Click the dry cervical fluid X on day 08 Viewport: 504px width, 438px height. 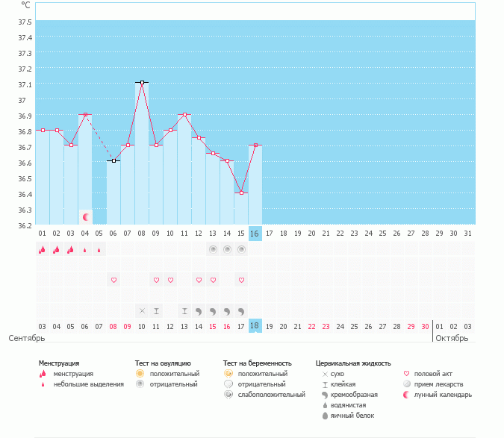point(142,311)
